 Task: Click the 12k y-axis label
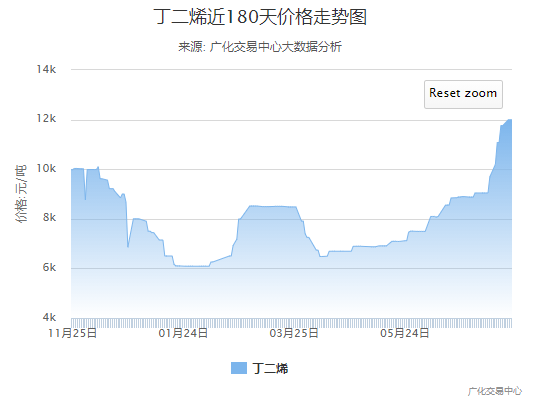click(x=46, y=119)
